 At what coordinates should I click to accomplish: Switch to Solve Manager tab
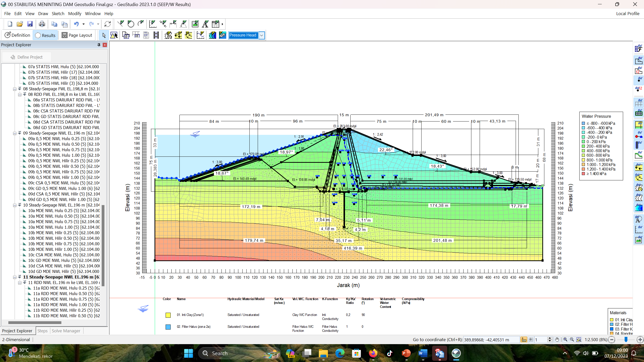click(x=66, y=331)
